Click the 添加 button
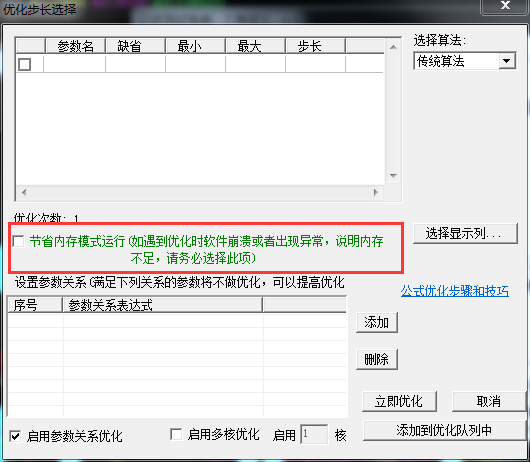Viewport: 530px width, 462px height. tap(377, 322)
